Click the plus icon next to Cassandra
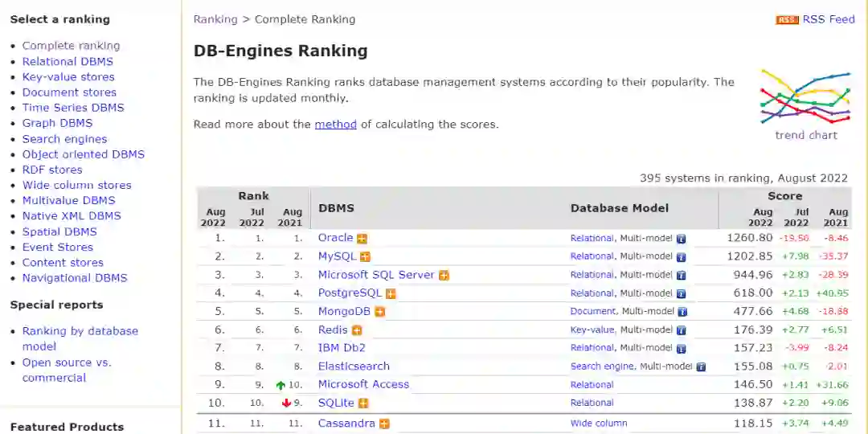 [384, 424]
